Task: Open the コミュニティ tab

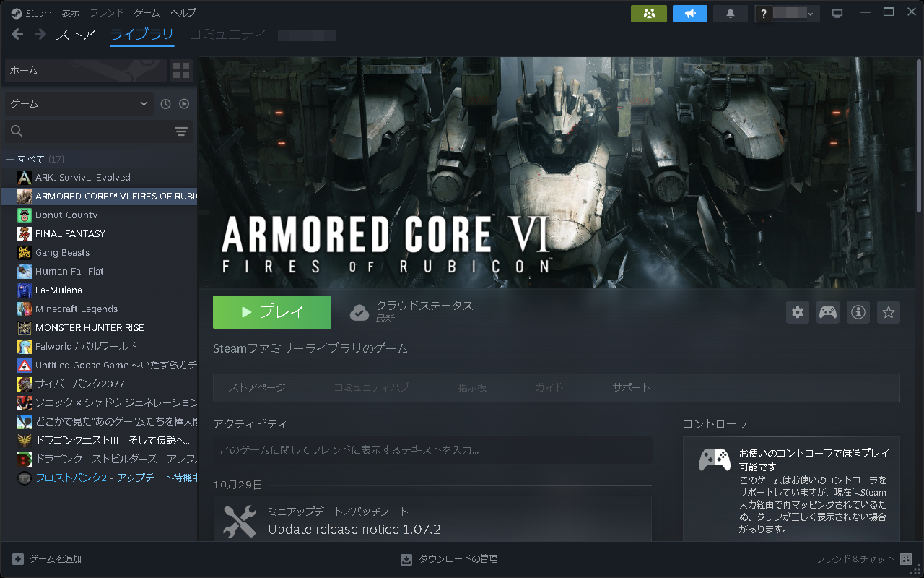Action: [228, 34]
